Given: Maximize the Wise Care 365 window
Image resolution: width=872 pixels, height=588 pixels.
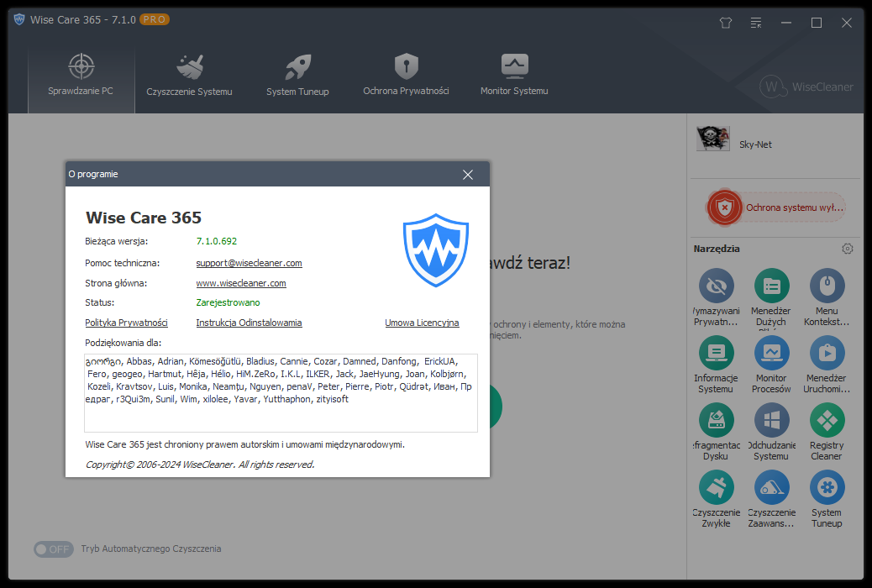Looking at the screenshot, I should coord(817,23).
